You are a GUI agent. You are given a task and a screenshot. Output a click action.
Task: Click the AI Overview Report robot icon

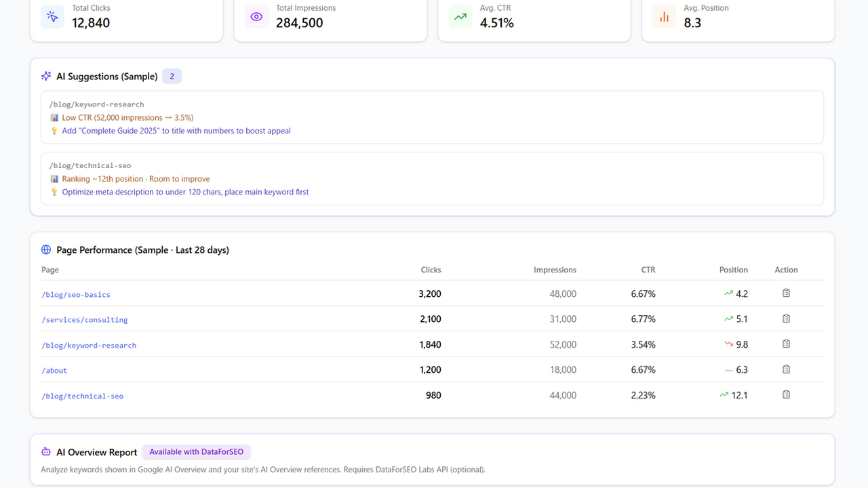point(46,452)
